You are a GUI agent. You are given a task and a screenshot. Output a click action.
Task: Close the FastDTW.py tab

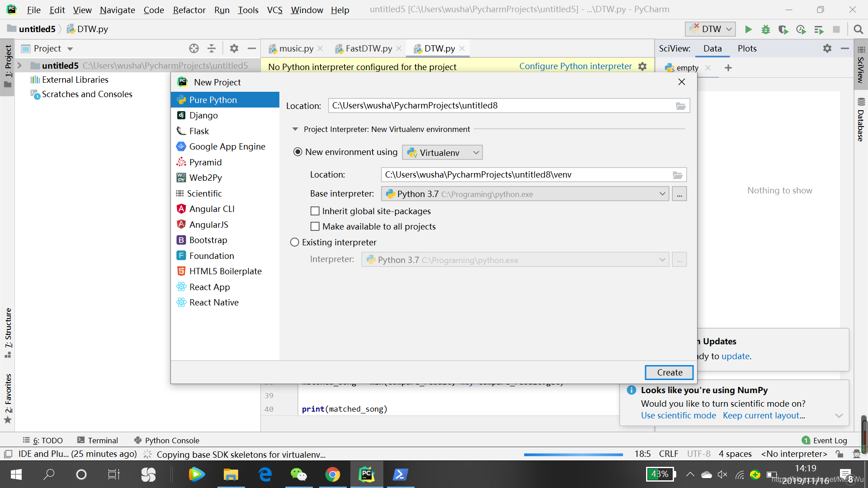click(399, 48)
